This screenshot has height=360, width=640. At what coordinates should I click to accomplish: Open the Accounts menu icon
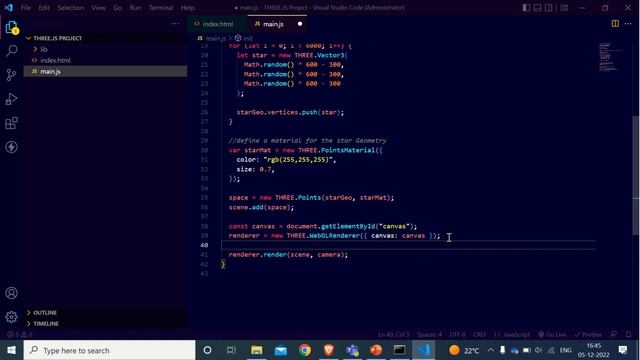pos(12,293)
